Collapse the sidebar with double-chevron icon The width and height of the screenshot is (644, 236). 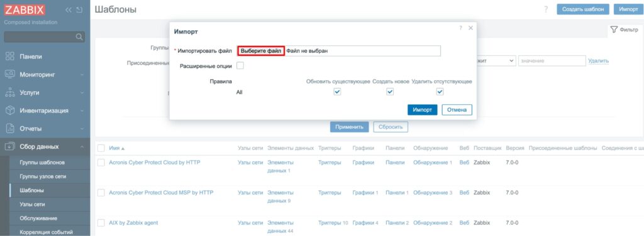69,10
